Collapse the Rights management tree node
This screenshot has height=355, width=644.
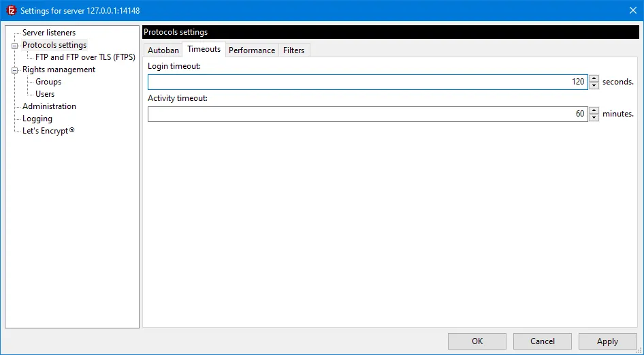click(x=14, y=70)
